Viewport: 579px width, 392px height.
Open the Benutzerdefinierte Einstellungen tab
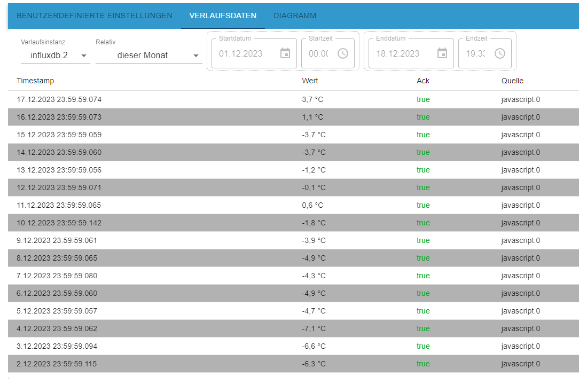95,15
